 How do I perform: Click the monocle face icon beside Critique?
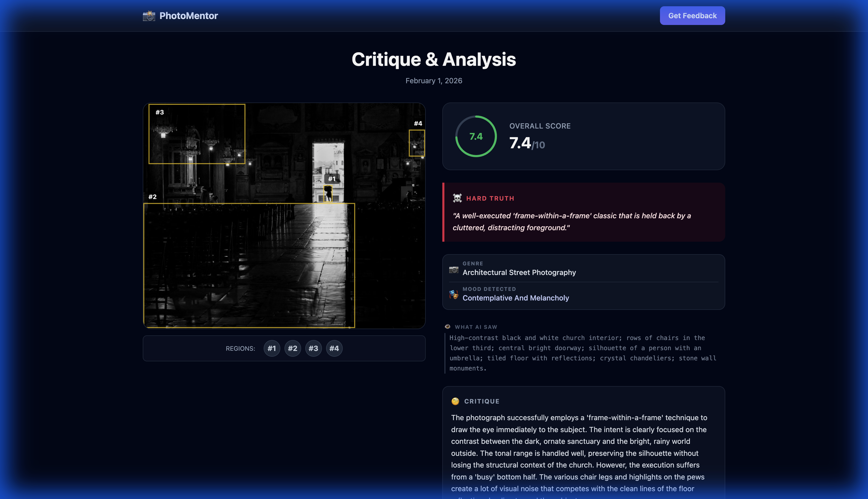pyautogui.click(x=455, y=401)
